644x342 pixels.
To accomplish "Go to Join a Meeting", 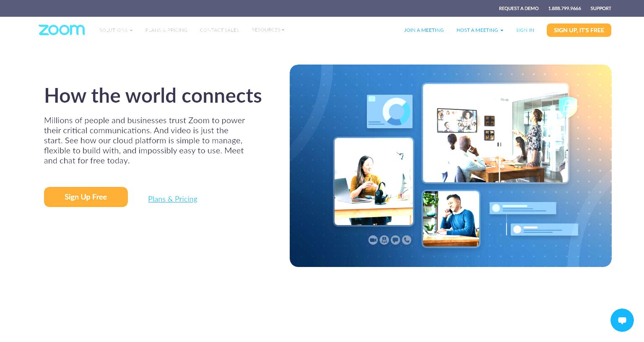I will (x=423, y=30).
